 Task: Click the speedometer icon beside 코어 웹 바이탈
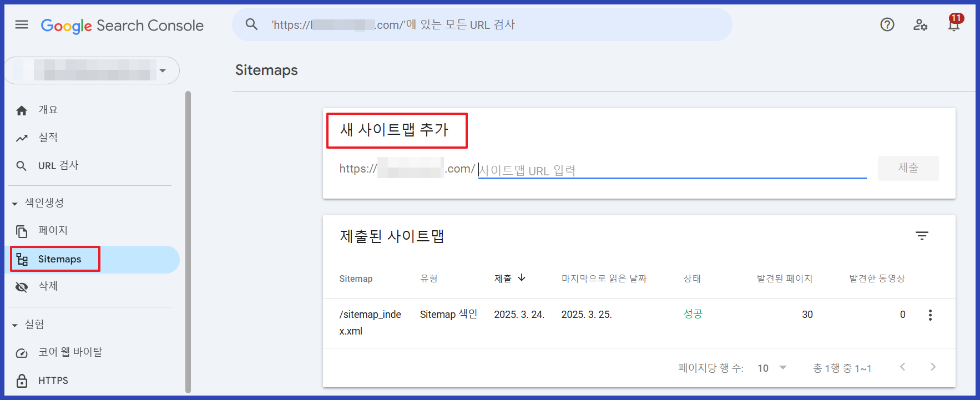pyautogui.click(x=22, y=353)
